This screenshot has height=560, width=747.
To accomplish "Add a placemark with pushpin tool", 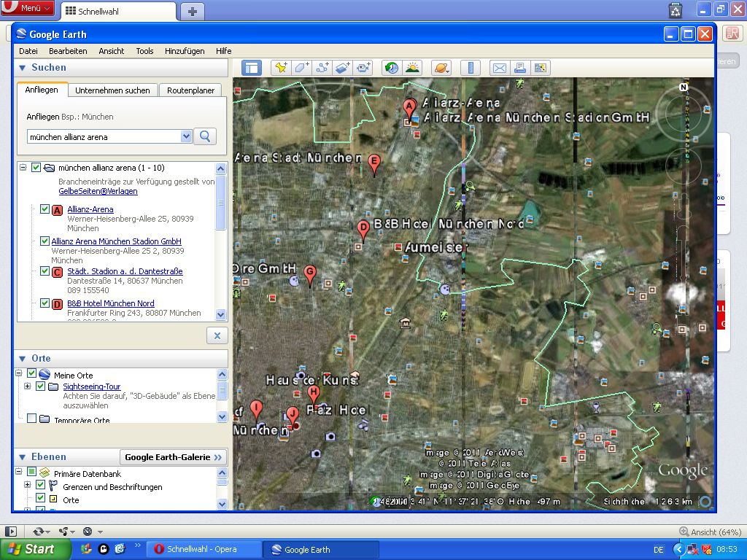I will coord(281,68).
